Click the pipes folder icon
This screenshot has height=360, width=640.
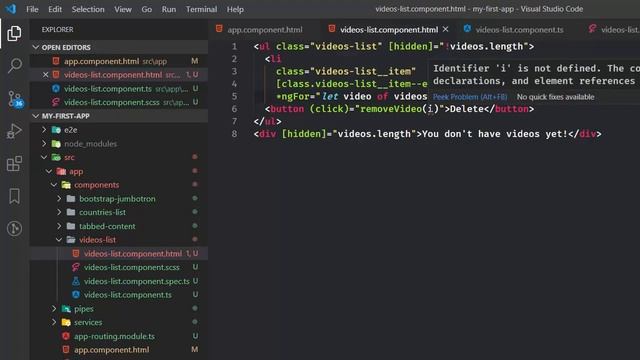coord(66,309)
